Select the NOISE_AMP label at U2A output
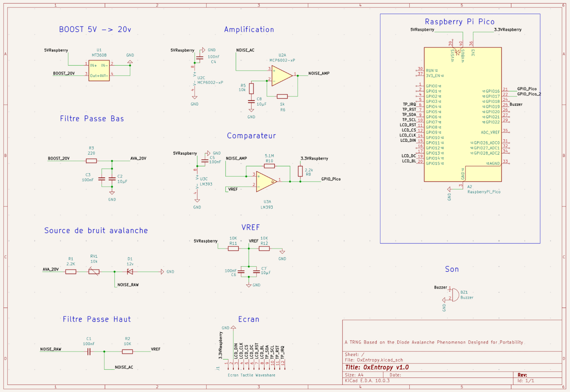This screenshot has height=392, width=570. click(x=319, y=73)
